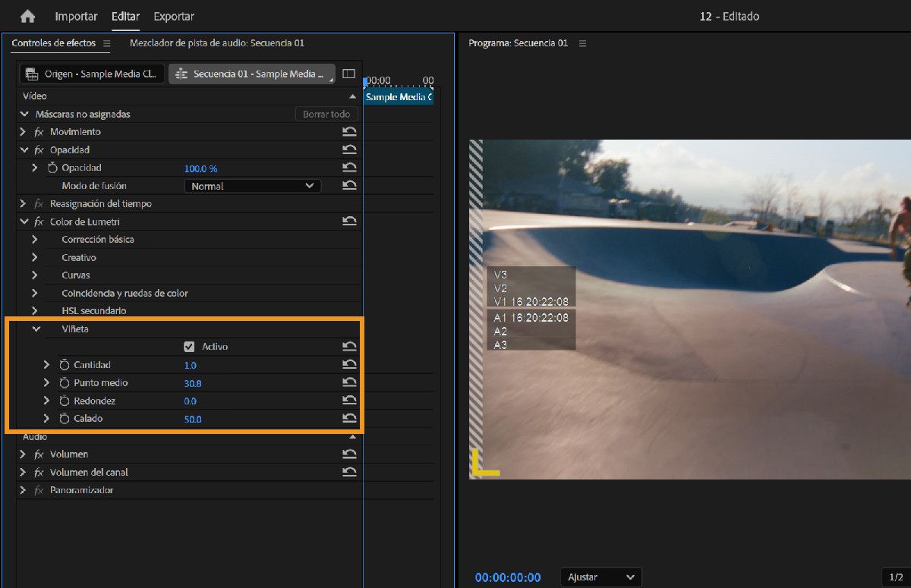Toggle fx switch for Color de Lumetri
The image size is (911, 588).
click(39, 222)
